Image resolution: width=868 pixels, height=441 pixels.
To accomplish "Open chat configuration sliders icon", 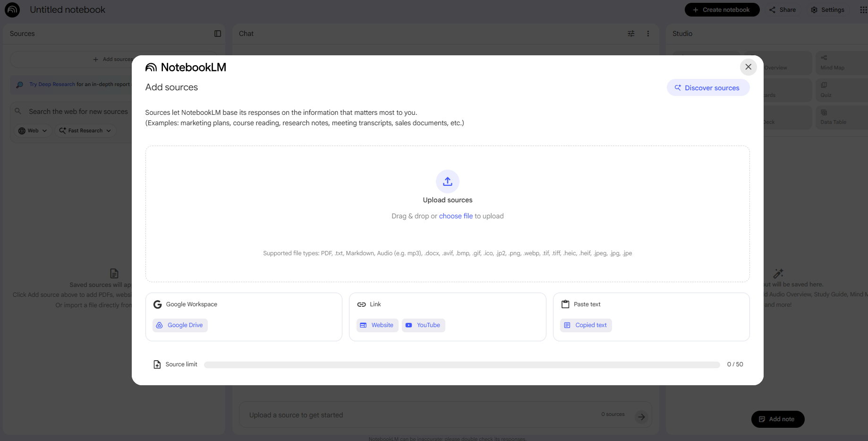I will (x=631, y=34).
